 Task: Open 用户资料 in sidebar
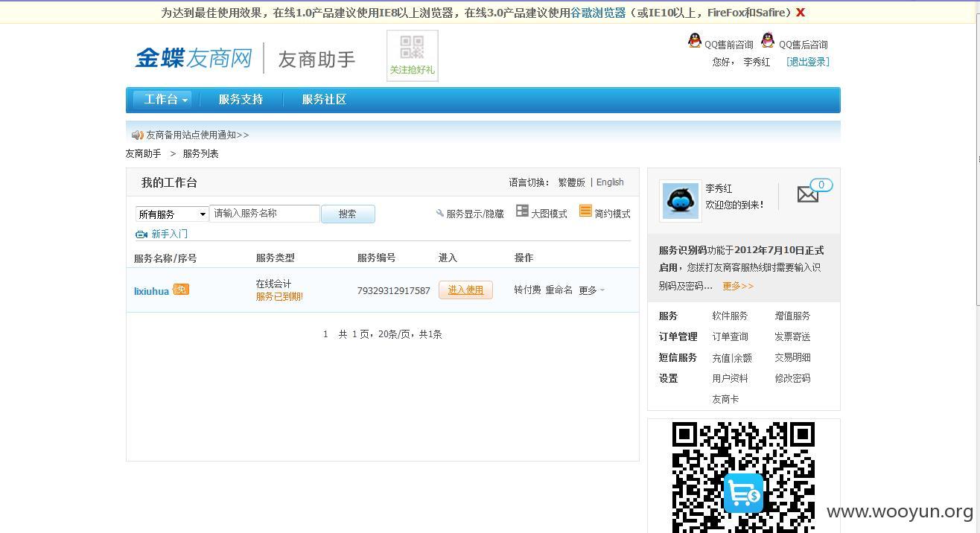(x=730, y=378)
